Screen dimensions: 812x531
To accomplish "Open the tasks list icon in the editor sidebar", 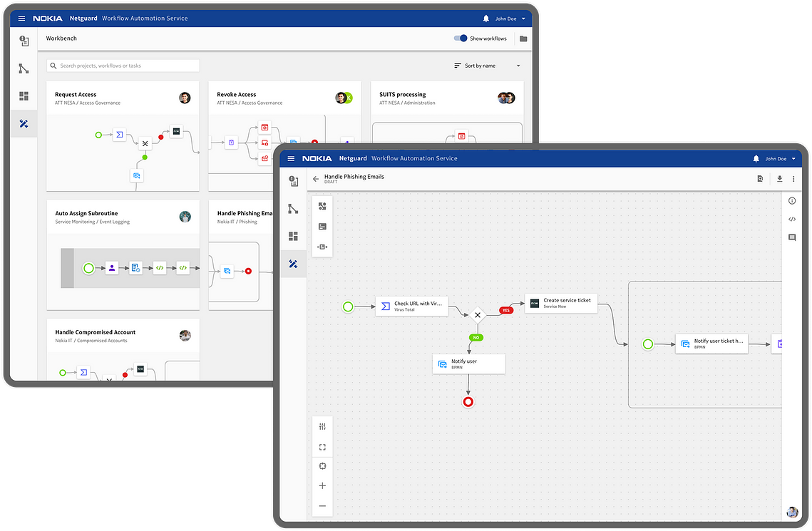I will click(x=294, y=180).
